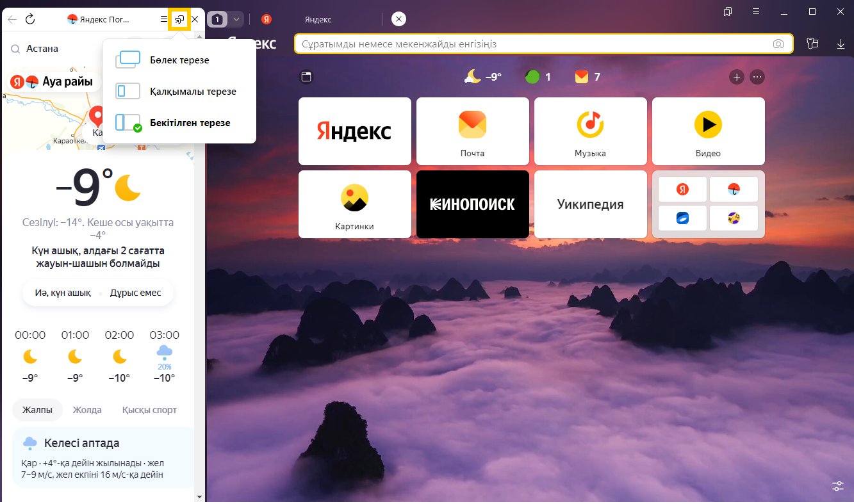This screenshot has width=854, height=504.
Task: Confirm with Иә, күн ашық button
Action: click(x=63, y=293)
